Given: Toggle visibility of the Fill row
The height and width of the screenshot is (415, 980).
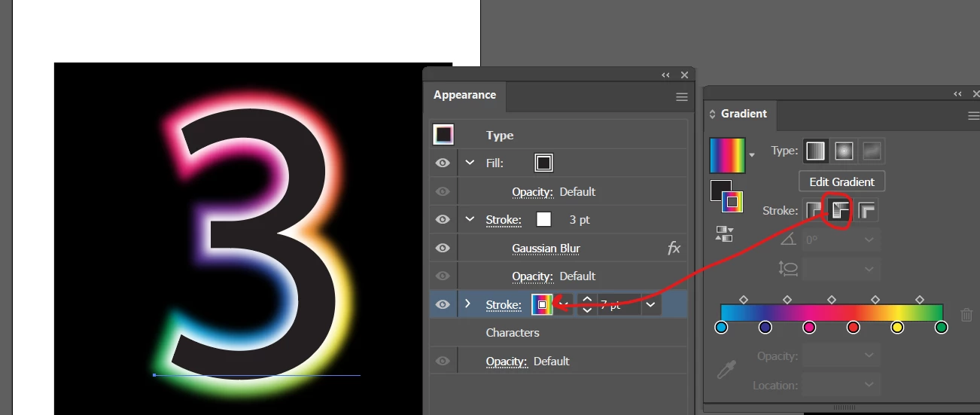Looking at the screenshot, I should point(443,163).
